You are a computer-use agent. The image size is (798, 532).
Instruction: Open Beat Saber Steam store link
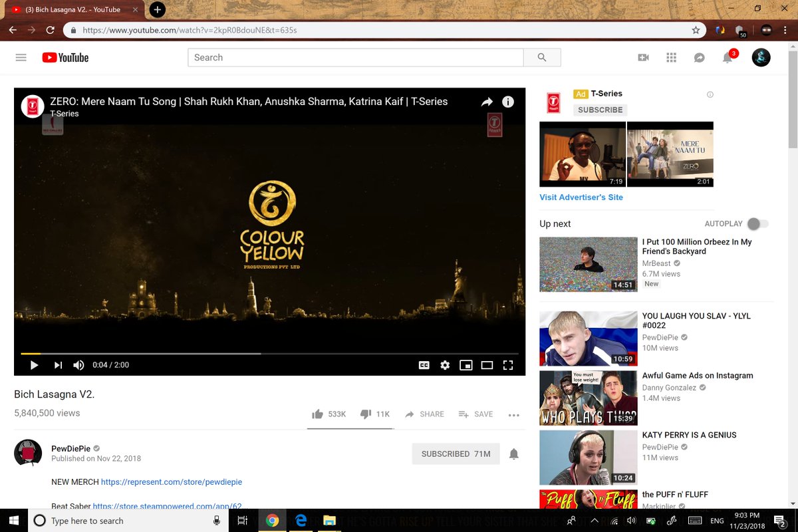171,506
